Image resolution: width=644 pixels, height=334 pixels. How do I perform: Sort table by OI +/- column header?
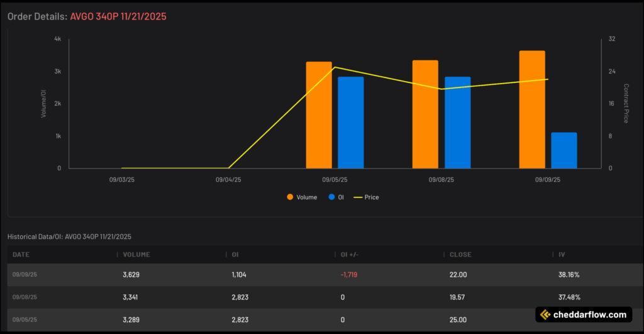pyautogui.click(x=350, y=255)
